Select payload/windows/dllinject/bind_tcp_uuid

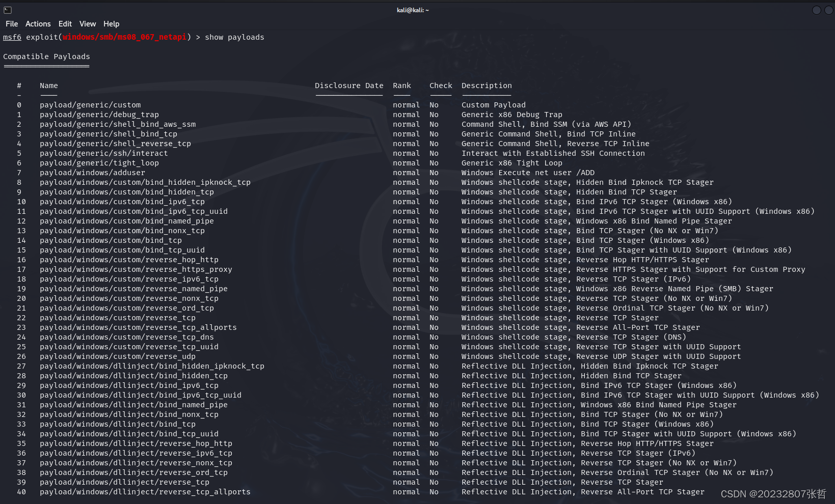pyautogui.click(x=129, y=434)
